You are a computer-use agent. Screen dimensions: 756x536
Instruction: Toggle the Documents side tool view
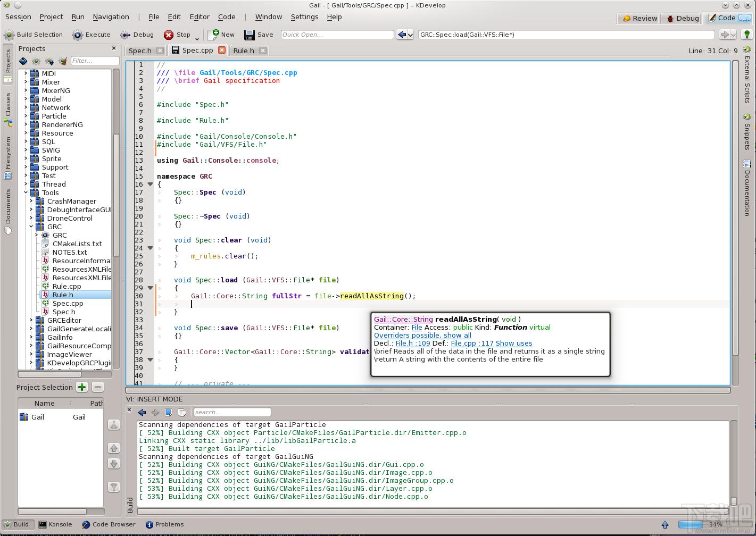click(x=8, y=211)
